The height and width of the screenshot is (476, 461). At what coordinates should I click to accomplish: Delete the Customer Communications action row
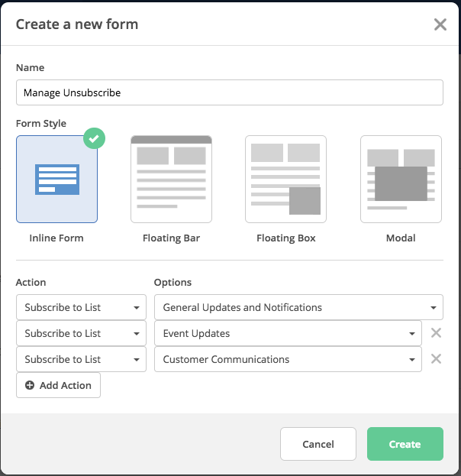point(436,359)
